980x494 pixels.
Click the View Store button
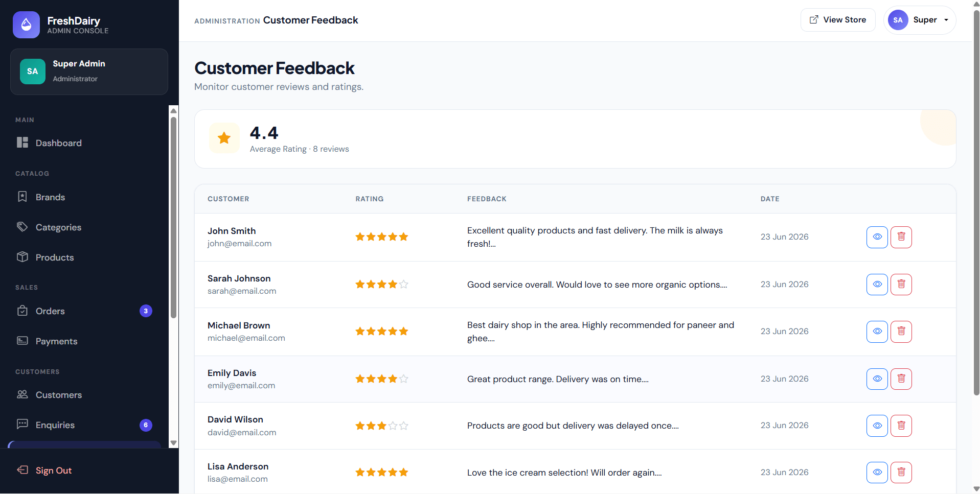click(838, 20)
